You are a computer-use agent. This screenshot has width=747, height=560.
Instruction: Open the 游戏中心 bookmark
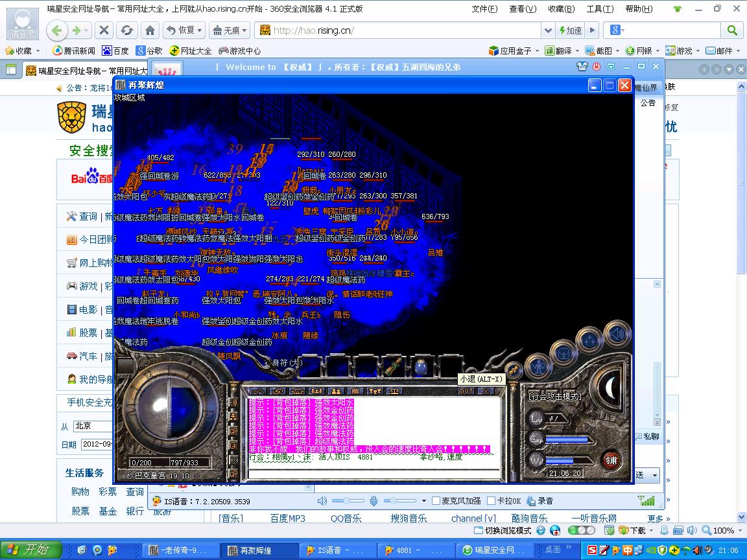click(239, 51)
